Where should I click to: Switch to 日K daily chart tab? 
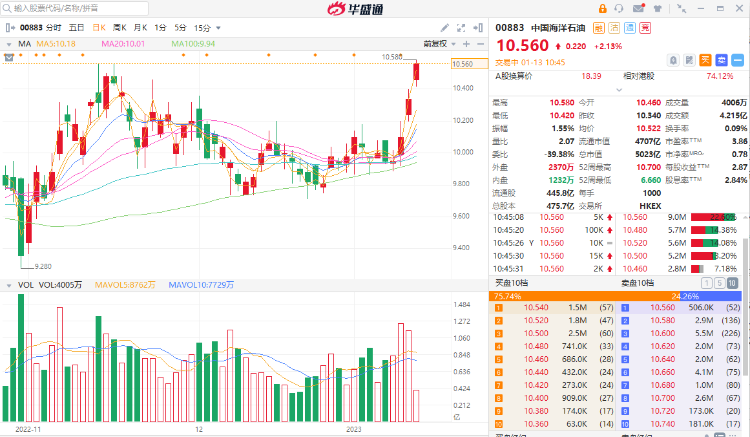point(99,28)
